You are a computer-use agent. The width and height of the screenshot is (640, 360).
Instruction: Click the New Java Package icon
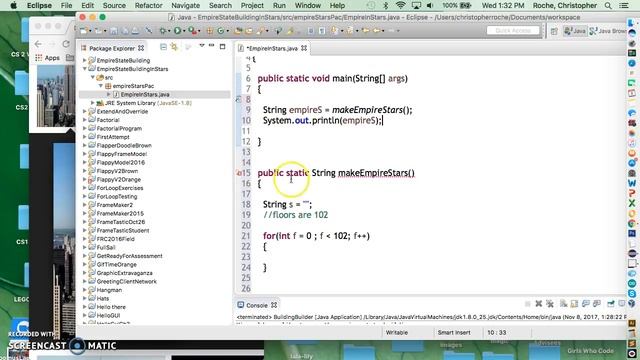pyautogui.click(x=209, y=31)
